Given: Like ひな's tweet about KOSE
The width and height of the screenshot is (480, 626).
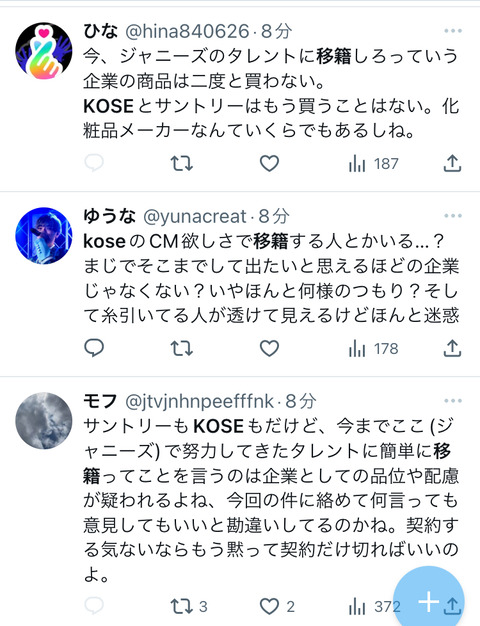Looking at the screenshot, I should pyautogui.click(x=270, y=163).
